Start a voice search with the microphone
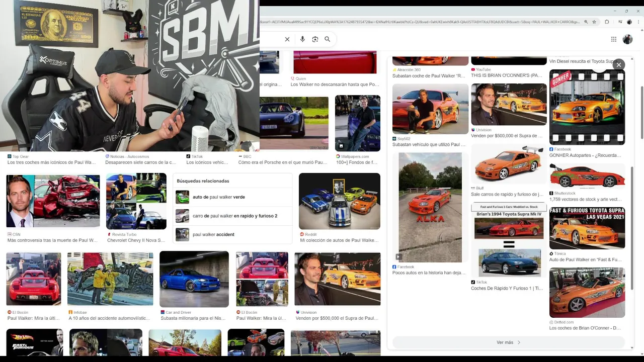 (302, 39)
